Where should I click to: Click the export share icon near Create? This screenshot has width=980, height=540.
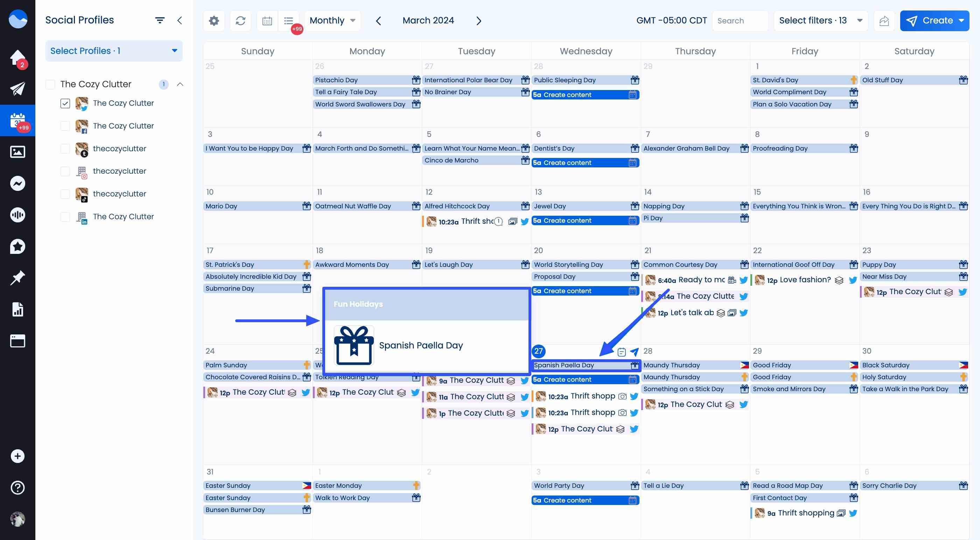pyautogui.click(x=884, y=21)
